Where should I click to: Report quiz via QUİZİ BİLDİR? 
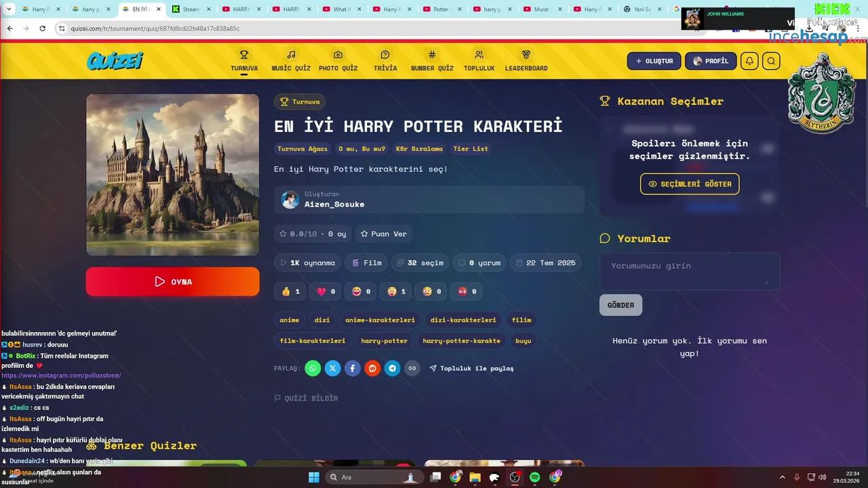[x=306, y=398]
